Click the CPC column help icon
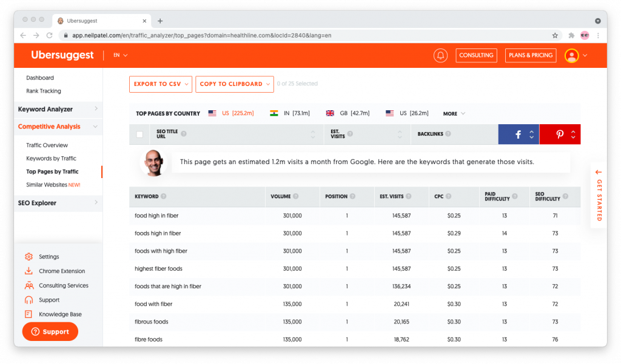The height and width of the screenshot is (364, 621). click(x=448, y=196)
